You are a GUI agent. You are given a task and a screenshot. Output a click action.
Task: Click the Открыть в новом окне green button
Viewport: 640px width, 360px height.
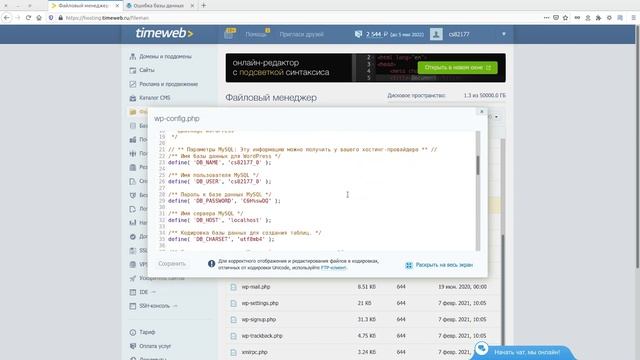(458, 67)
